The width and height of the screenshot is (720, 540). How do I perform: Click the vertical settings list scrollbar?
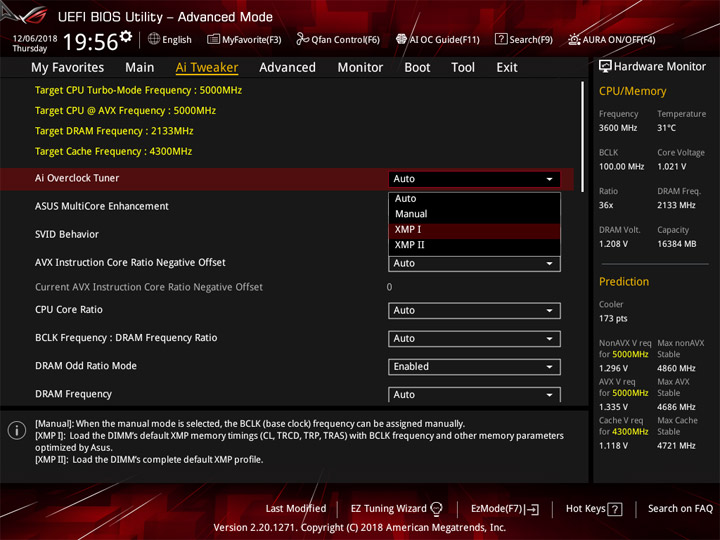pyautogui.click(x=582, y=137)
